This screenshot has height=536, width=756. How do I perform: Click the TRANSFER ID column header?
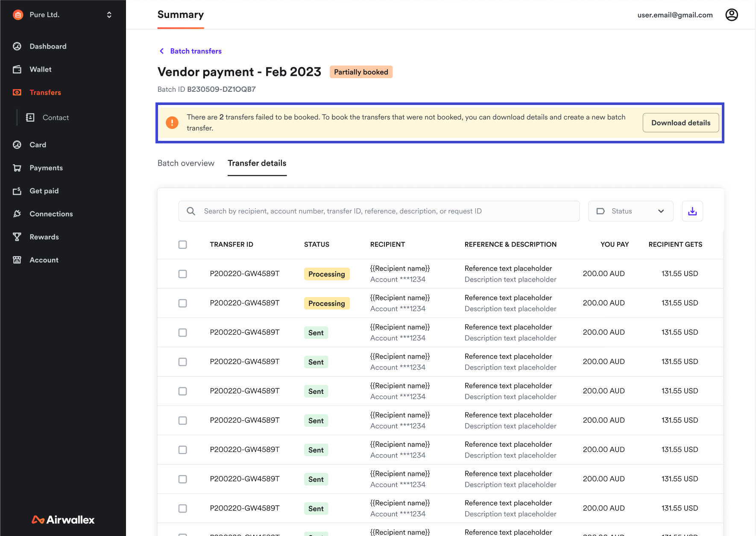[x=231, y=245]
